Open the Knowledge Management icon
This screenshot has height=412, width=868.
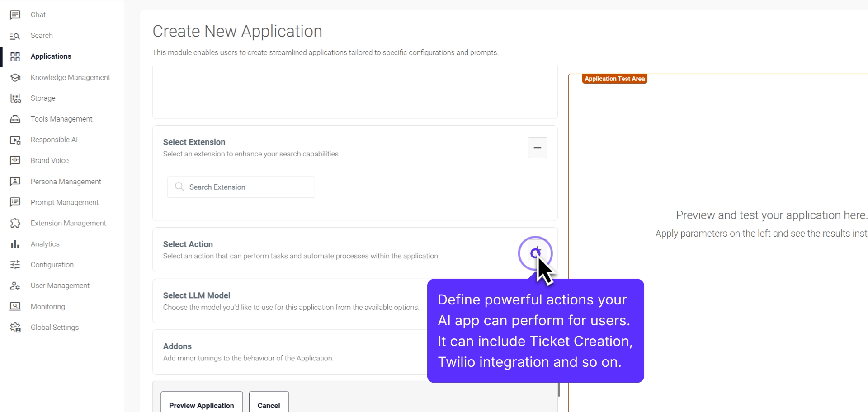tap(15, 77)
